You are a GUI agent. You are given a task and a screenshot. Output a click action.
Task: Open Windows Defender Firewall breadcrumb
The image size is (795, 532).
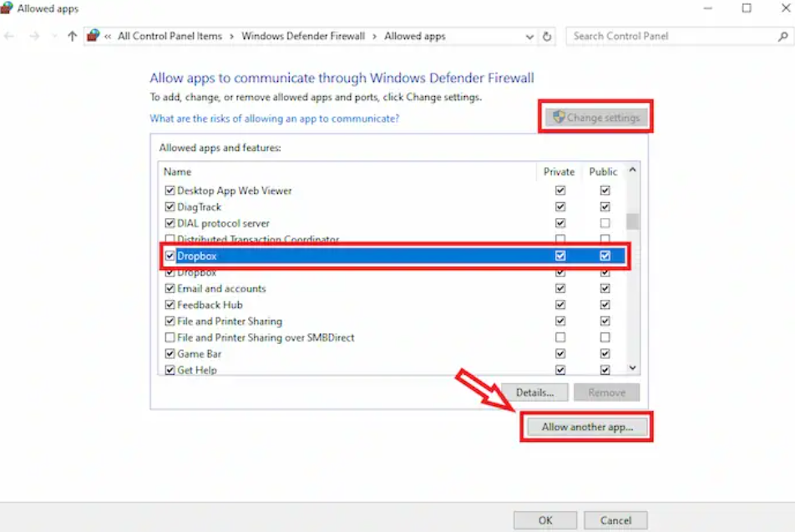pyautogui.click(x=303, y=36)
